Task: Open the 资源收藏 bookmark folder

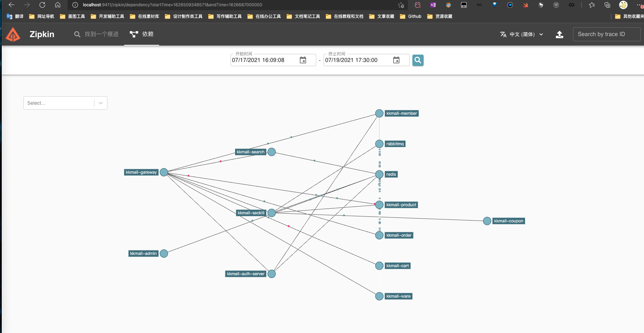Action: (440, 16)
